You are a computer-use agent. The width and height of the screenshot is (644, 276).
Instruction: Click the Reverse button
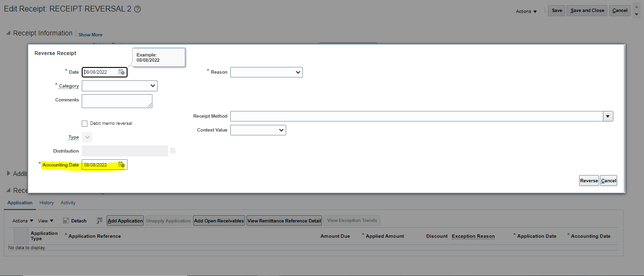click(589, 180)
